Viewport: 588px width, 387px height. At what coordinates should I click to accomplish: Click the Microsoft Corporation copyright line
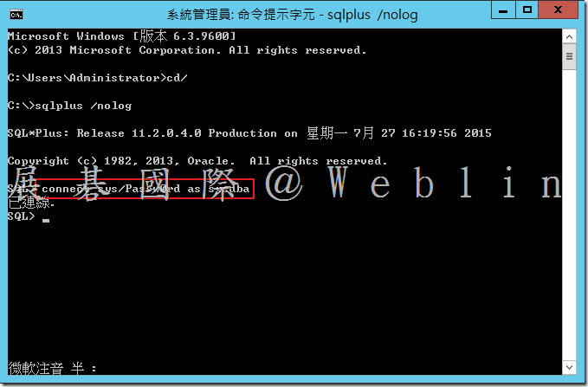coord(187,50)
